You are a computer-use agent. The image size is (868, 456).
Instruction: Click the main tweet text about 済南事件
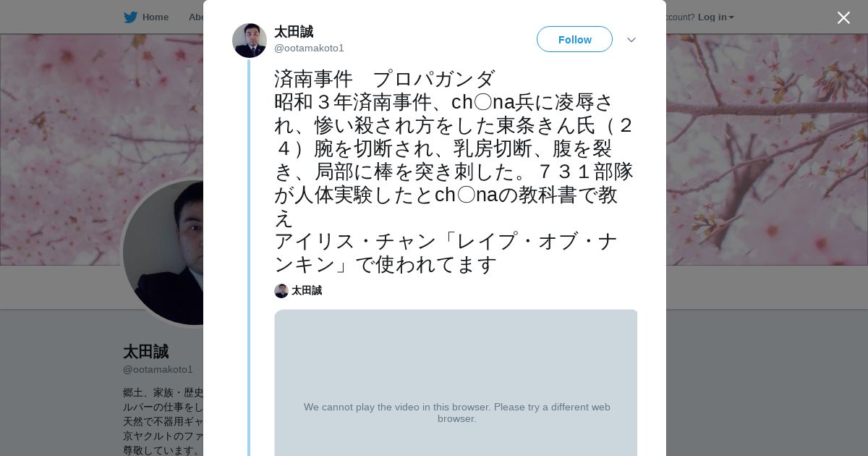click(x=454, y=172)
